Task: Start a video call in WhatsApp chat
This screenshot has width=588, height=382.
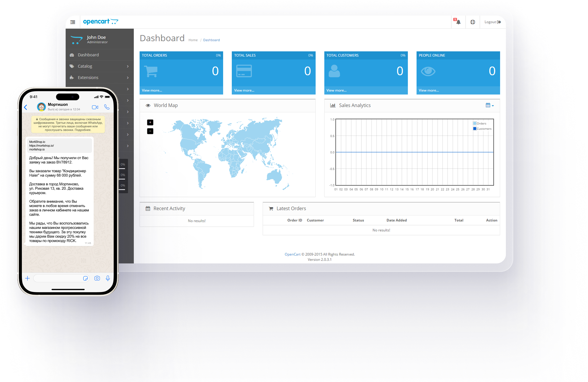Action: (x=95, y=107)
